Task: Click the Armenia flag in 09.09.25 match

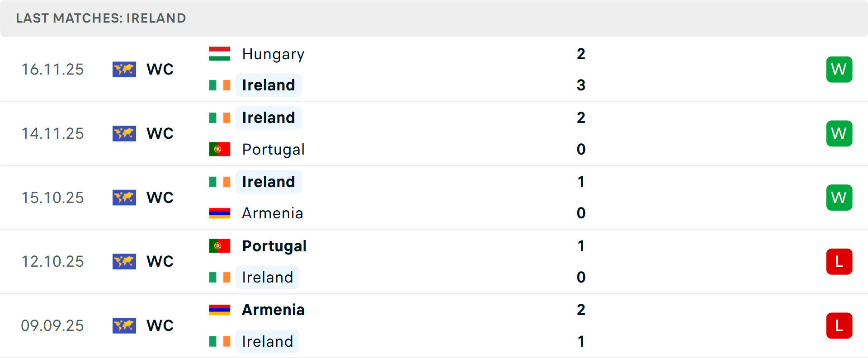Action: tap(220, 310)
